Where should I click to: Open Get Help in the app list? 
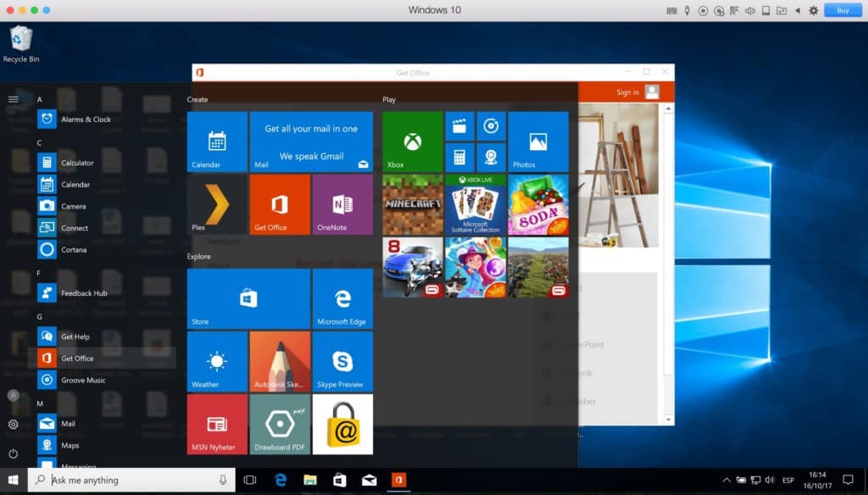click(x=102, y=336)
